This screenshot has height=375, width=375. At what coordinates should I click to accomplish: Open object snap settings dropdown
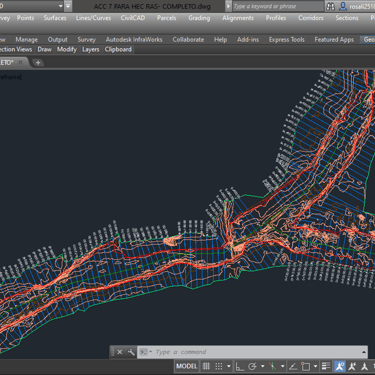[x=315, y=366]
